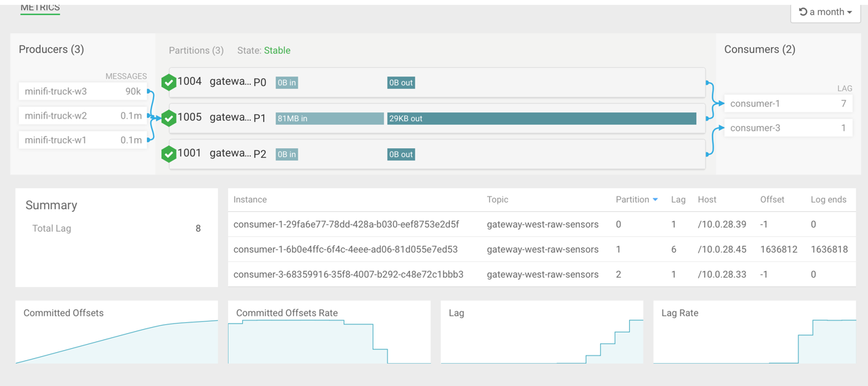Viewport: 868px width, 386px height.
Task: Click green check icon for broker 1005
Action: (168, 118)
